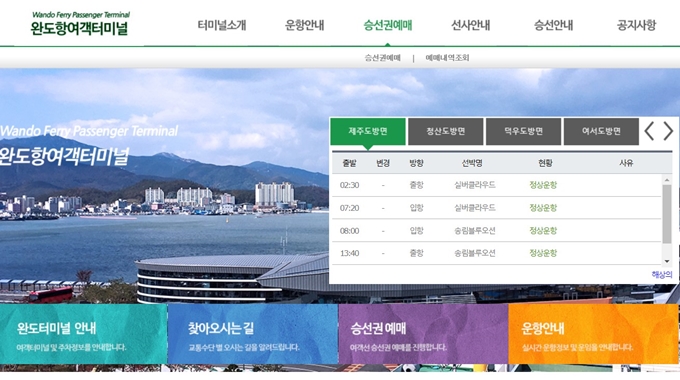This screenshot has width=680, height=380.
Task: Select the 제주도방면 tab
Action: click(x=368, y=131)
